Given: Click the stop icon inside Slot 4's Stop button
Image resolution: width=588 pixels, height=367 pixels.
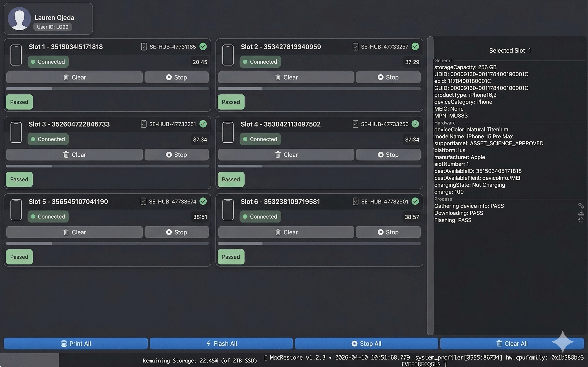Looking at the screenshot, I should click(381, 155).
